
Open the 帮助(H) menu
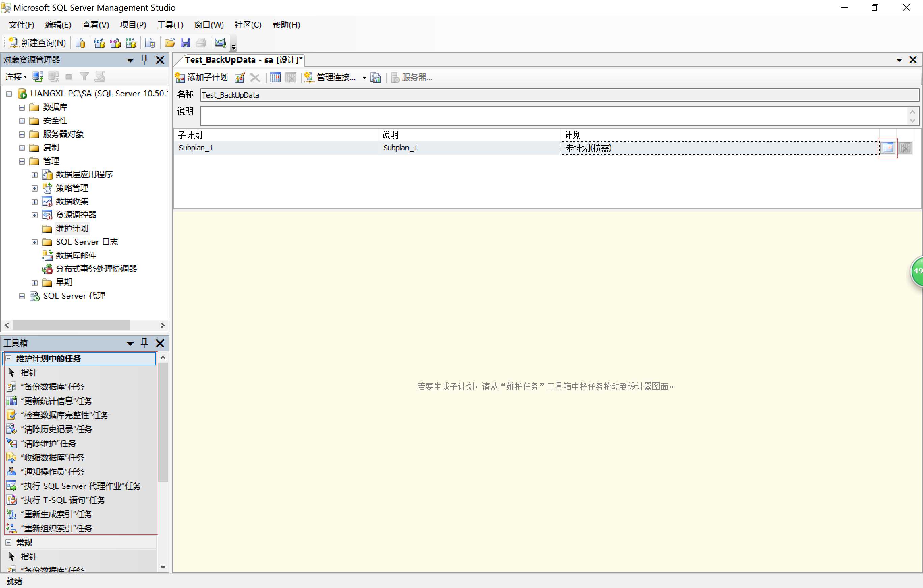click(286, 25)
